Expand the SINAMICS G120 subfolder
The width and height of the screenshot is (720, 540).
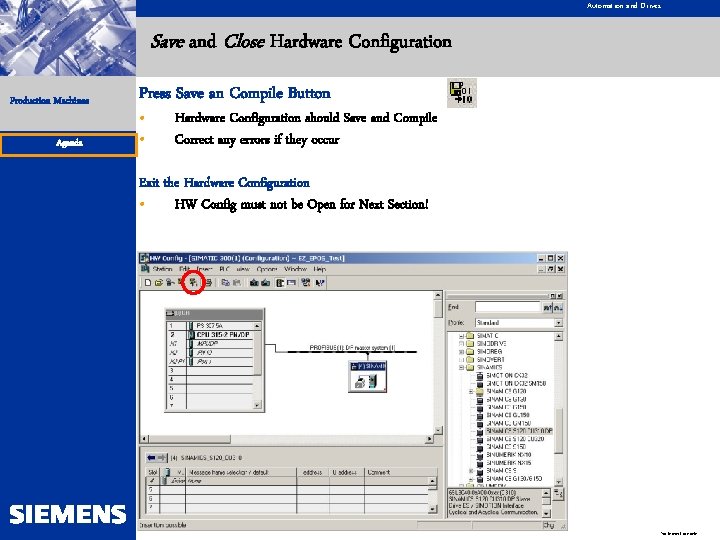[471, 391]
